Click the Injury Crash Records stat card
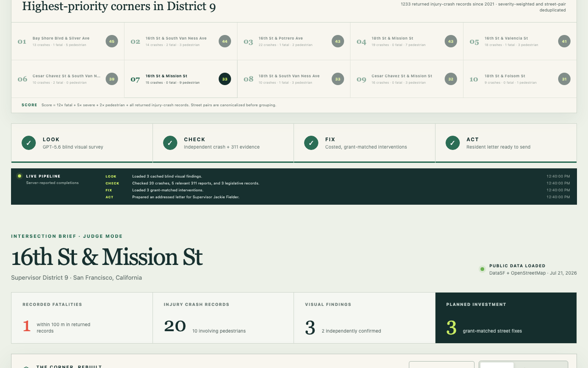Image resolution: width=588 pixels, height=368 pixels. coord(223,318)
